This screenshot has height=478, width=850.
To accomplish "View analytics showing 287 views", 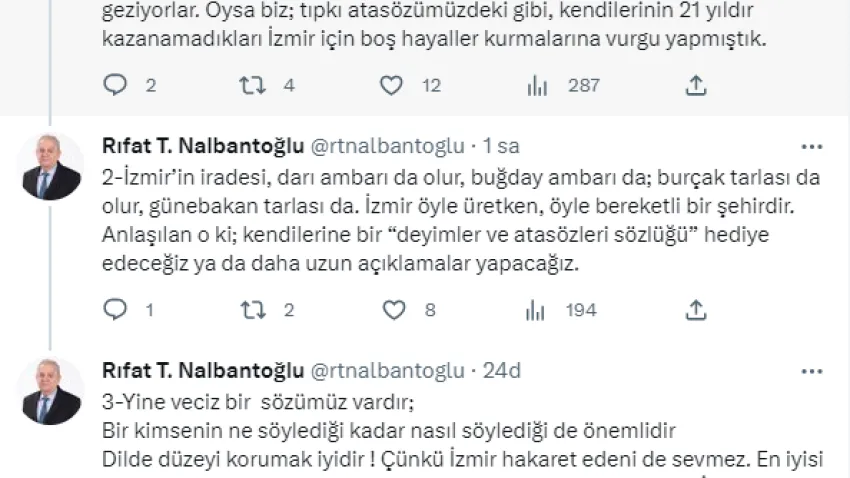I will pos(537,86).
